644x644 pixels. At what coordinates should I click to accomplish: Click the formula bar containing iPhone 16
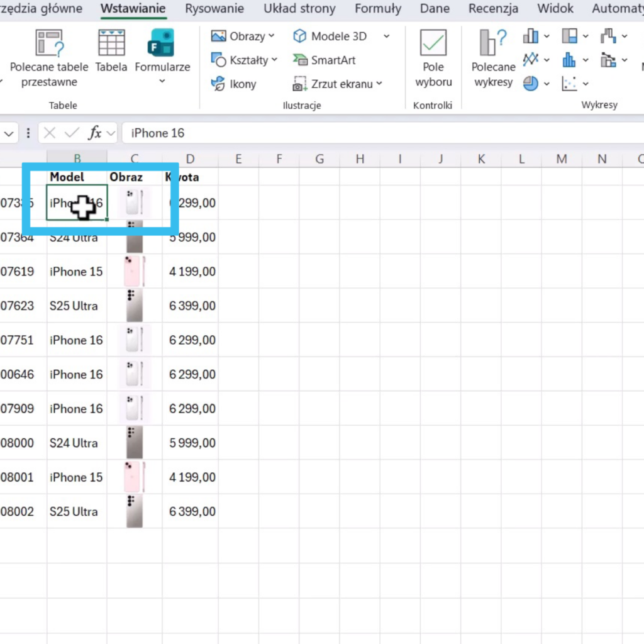(x=377, y=133)
